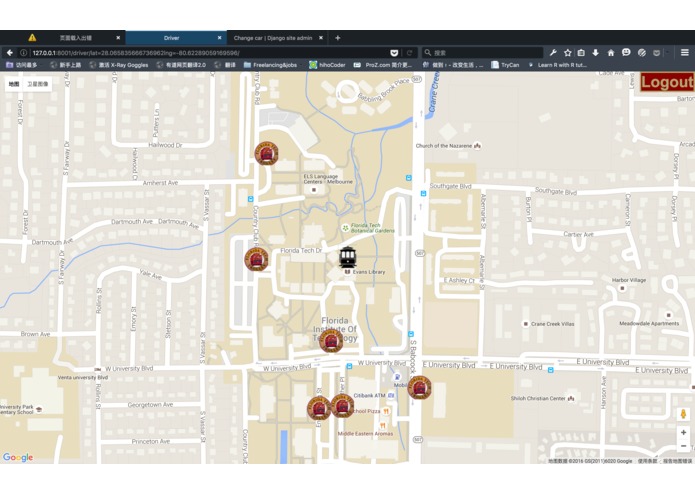This screenshot has width=695, height=494.
Task: Click the Shiloh Christian Center icon
Action: pos(571,398)
